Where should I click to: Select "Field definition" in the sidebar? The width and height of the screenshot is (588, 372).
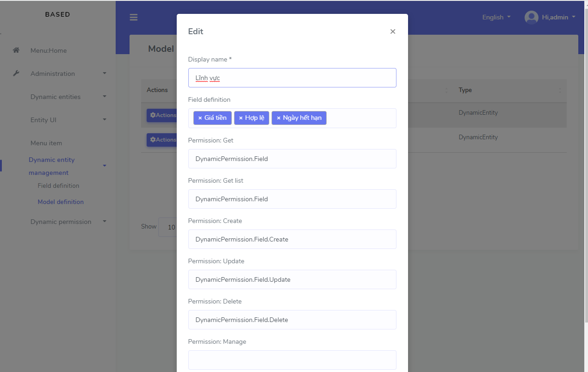(x=58, y=186)
